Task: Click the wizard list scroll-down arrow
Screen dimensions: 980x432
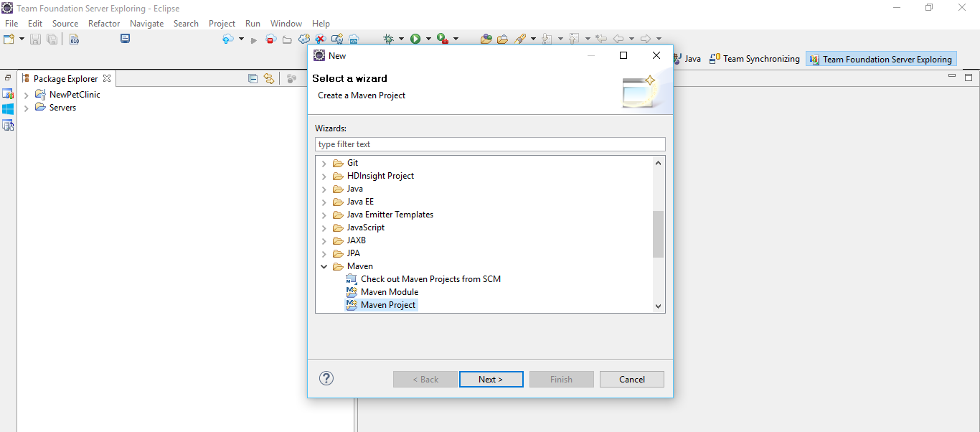Action: 658,306
